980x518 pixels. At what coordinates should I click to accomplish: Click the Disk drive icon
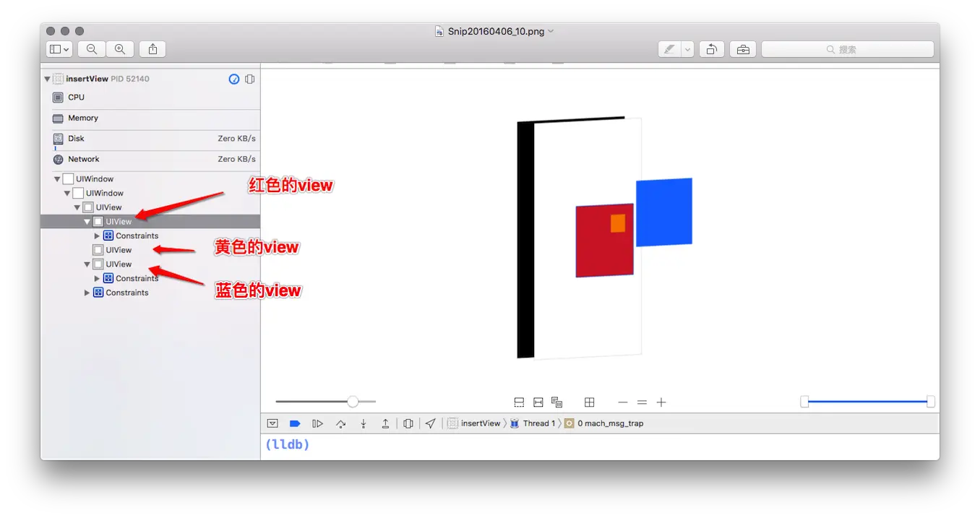pyautogui.click(x=59, y=139)
